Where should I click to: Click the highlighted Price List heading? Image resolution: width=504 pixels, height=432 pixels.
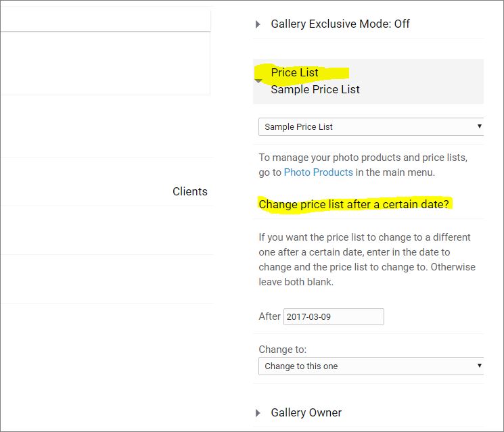(x=294, y=72)
